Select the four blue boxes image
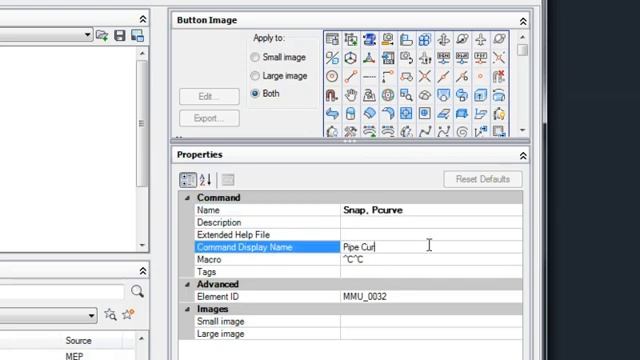 (425, 40)
